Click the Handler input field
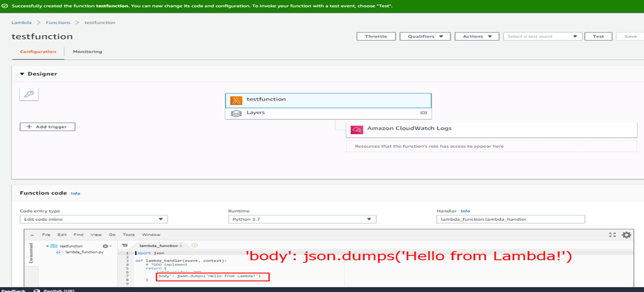The height and width of the screenshot is (292, 644). (510, 220)
